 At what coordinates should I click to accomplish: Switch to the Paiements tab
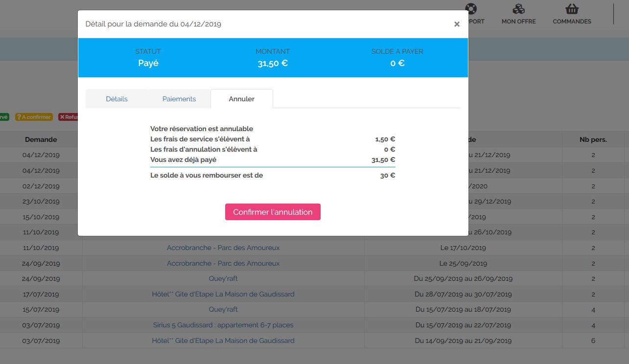click(x=179, y=99)
